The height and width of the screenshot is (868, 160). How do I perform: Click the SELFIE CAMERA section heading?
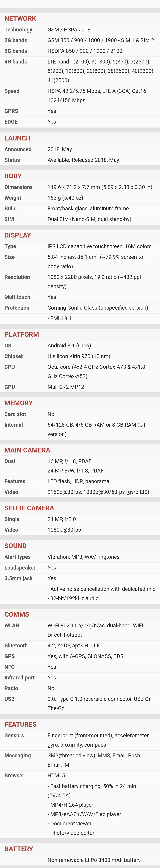[29, 508]
